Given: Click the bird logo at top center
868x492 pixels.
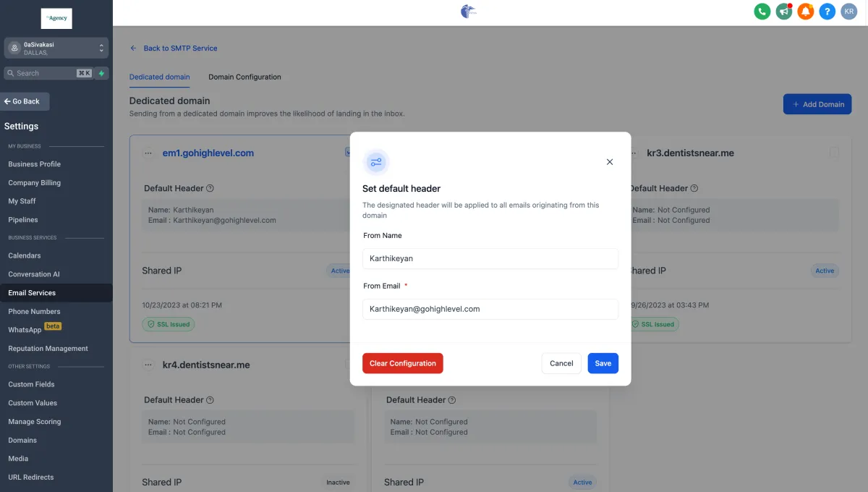Looking at the screenshot, I should click(x=469, y=12).
